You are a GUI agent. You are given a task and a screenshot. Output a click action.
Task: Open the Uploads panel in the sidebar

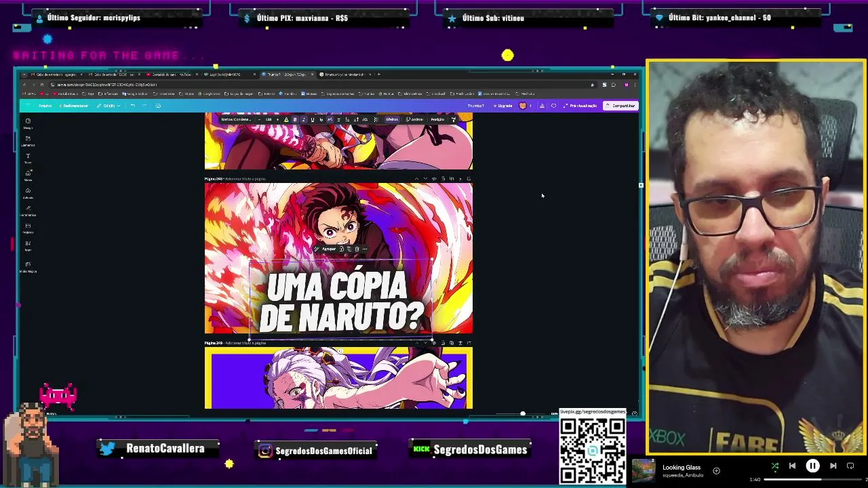click(28, 192)
